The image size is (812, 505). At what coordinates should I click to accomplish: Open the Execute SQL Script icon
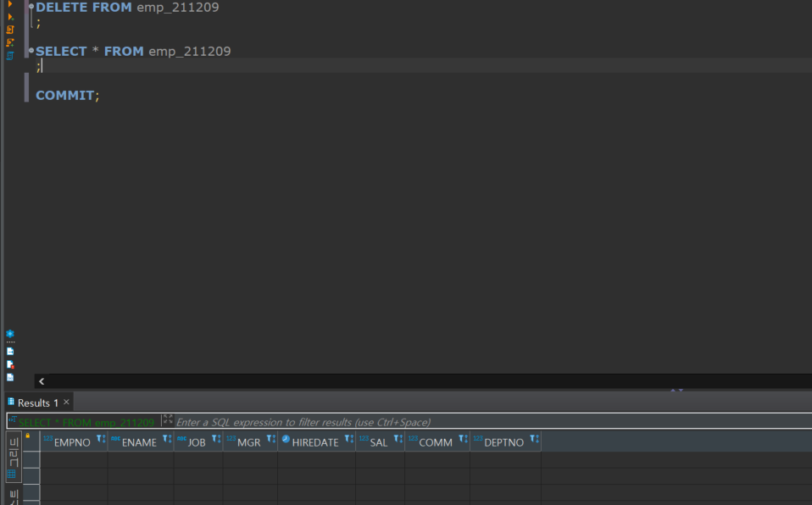coord(9,27)
